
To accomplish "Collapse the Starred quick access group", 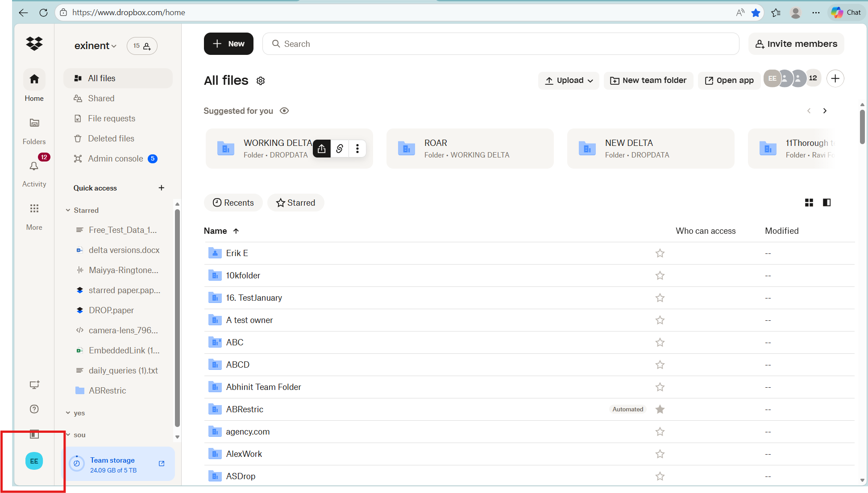I will pyautogui.click(x=68, y=210).
